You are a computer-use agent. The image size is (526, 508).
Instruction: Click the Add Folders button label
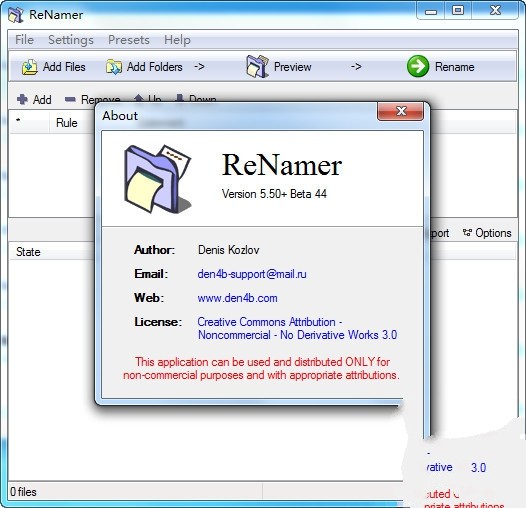155,67
